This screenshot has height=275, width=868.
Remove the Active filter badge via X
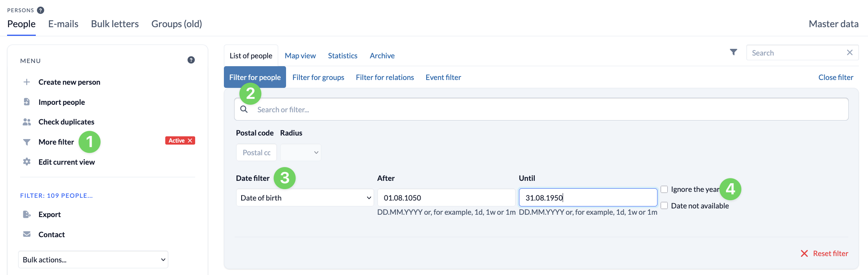coord(190,141)
